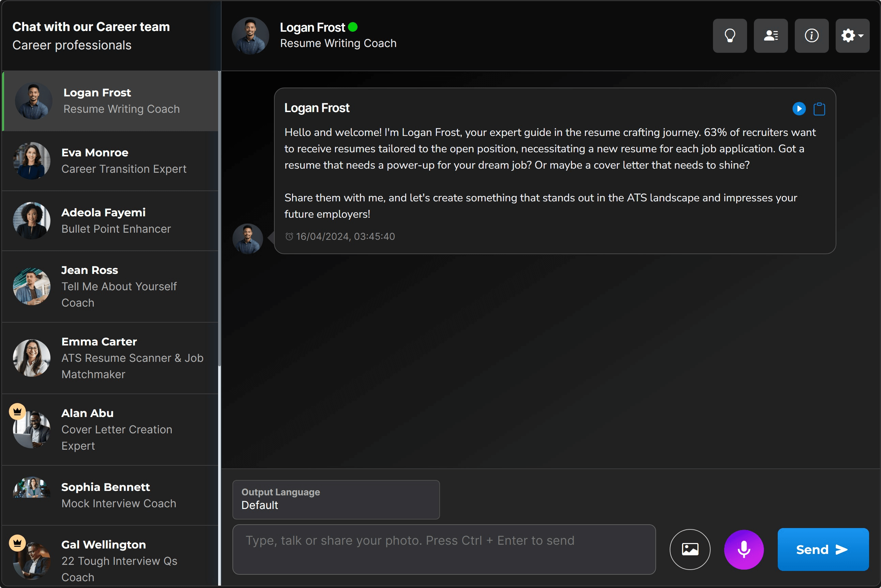Click the image upload icon
881x588 pixels.
(x=690, y=550)
